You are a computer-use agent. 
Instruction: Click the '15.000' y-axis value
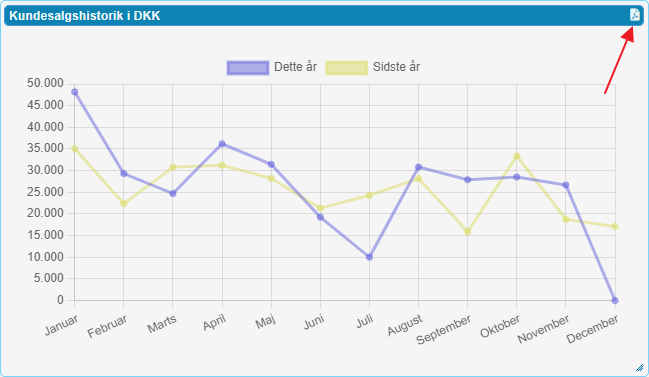coord(46,235)
